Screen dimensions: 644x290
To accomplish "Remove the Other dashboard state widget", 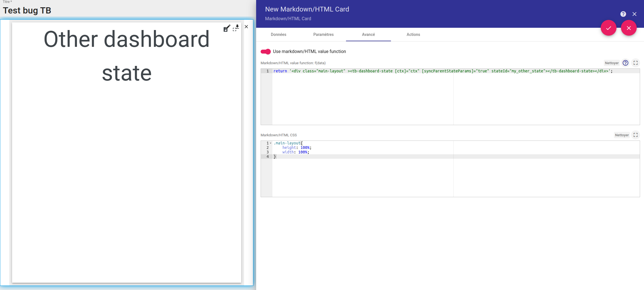I will (x=246, y=27).
